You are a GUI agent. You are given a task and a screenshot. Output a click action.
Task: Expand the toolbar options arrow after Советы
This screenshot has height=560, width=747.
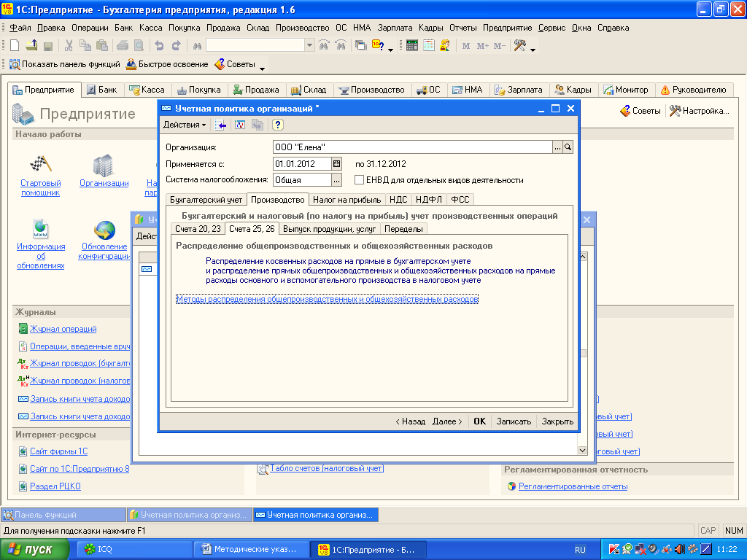click(x=262, y=69)
